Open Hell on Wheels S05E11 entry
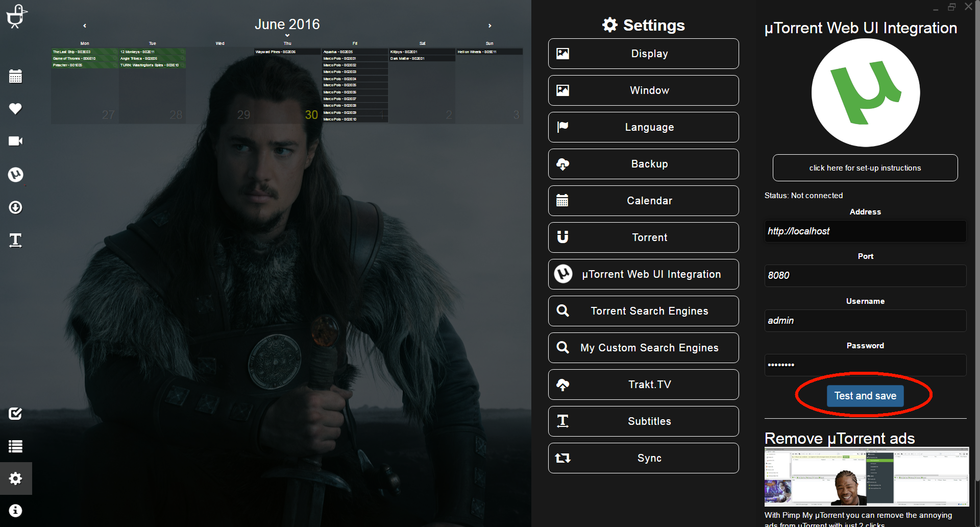980x527 pixels. tap(489, 52)
